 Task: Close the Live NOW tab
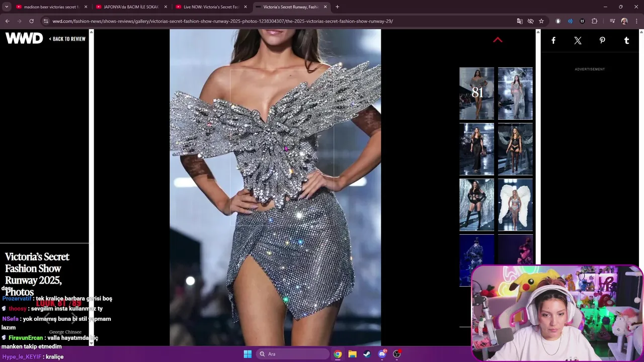click(246, 7)
